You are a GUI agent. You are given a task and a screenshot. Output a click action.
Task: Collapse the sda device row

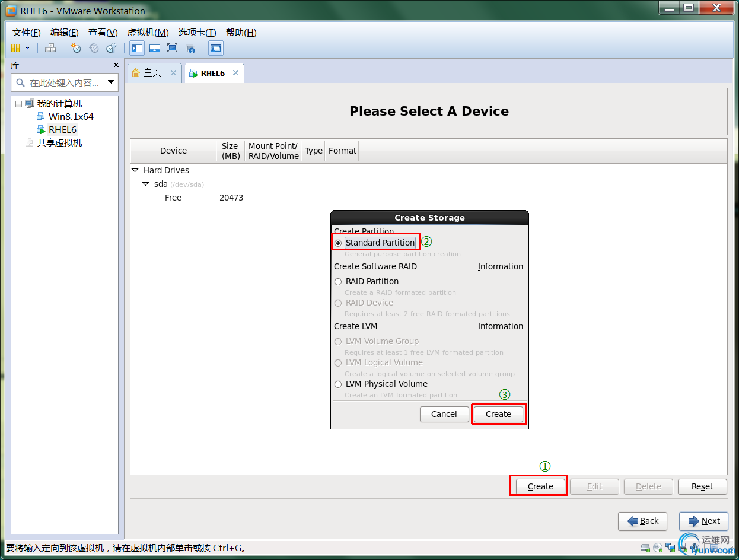(146, 184)
